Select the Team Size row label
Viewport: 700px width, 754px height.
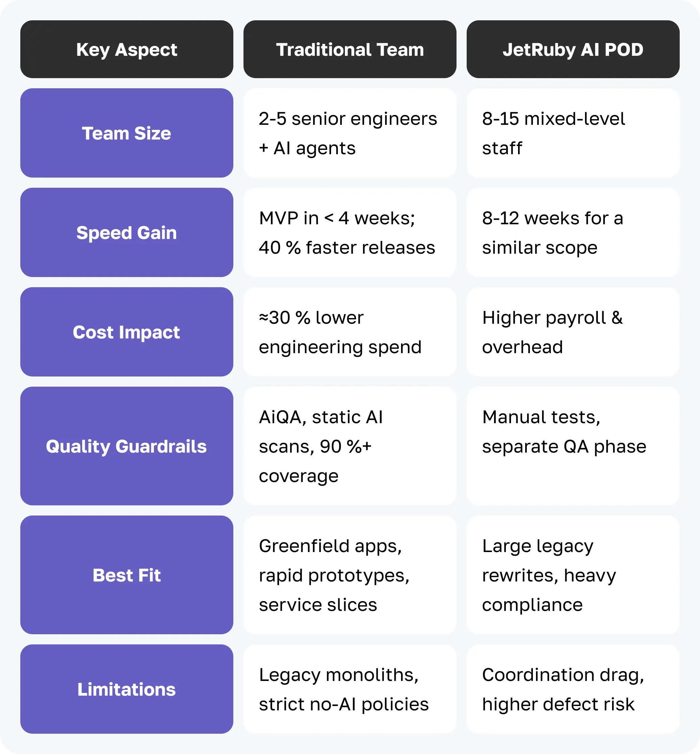pyautogui.click(x=126, y=133)
